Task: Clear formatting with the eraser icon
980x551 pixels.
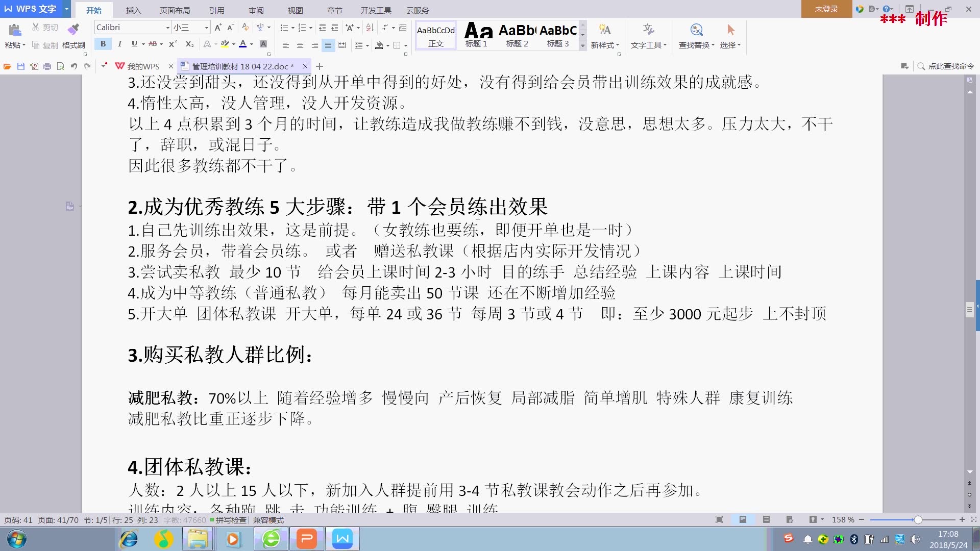Action: 246,28
